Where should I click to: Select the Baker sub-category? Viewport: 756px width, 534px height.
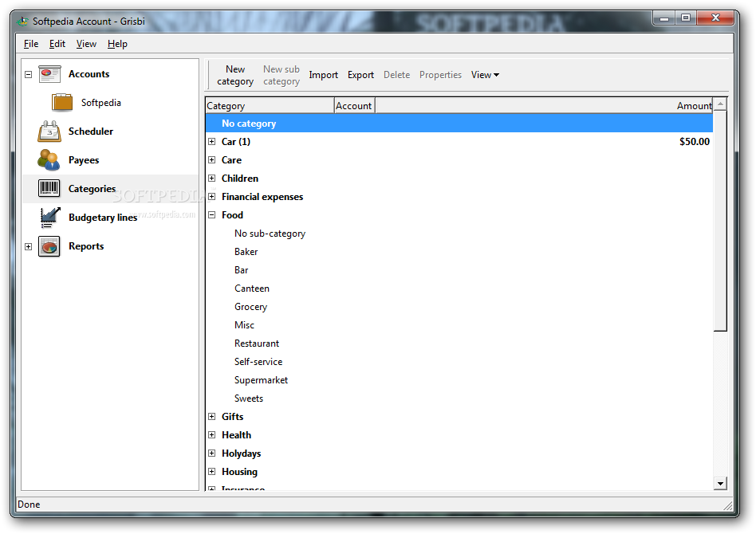click(x=246, y=252)
